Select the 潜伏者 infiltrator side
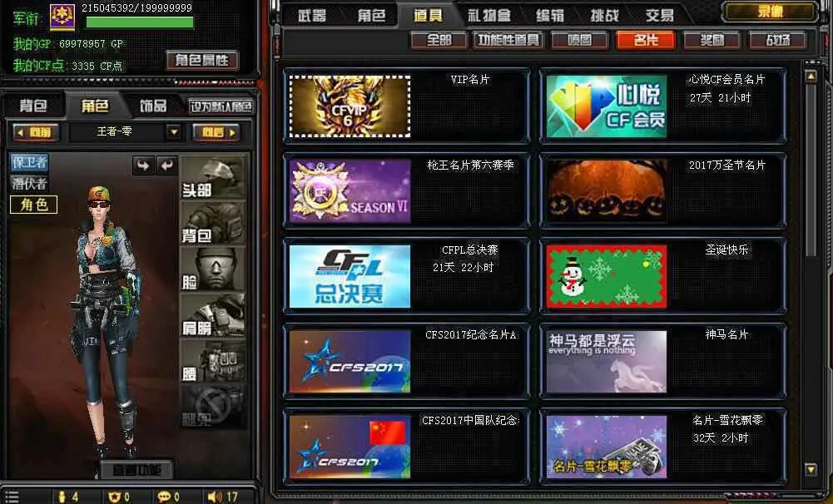Image resolution: width=833 pixels, height=504 pixels. click(29, 184)
